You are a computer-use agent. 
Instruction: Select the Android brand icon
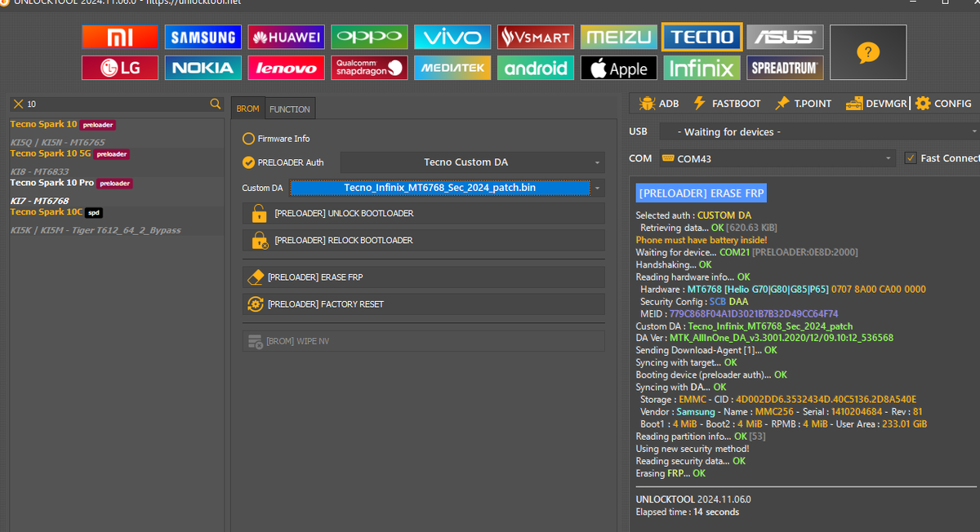(536, 68)
